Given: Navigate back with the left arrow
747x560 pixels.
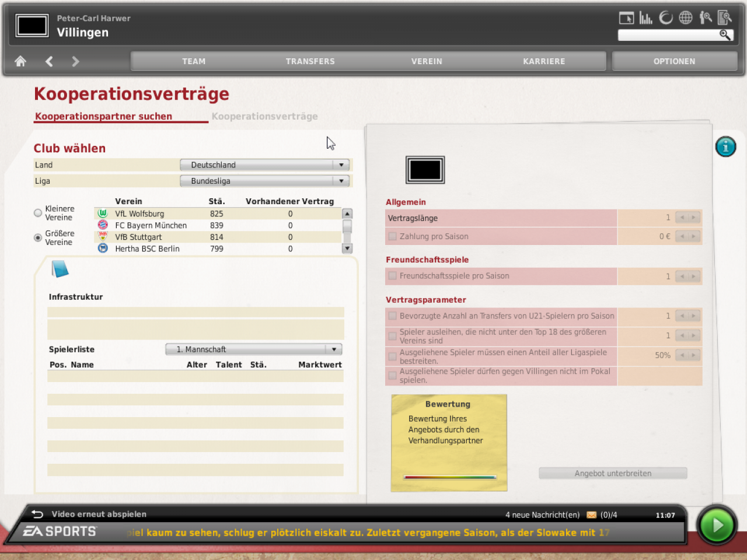Looking at the screenshot, I should pos(49,61).
